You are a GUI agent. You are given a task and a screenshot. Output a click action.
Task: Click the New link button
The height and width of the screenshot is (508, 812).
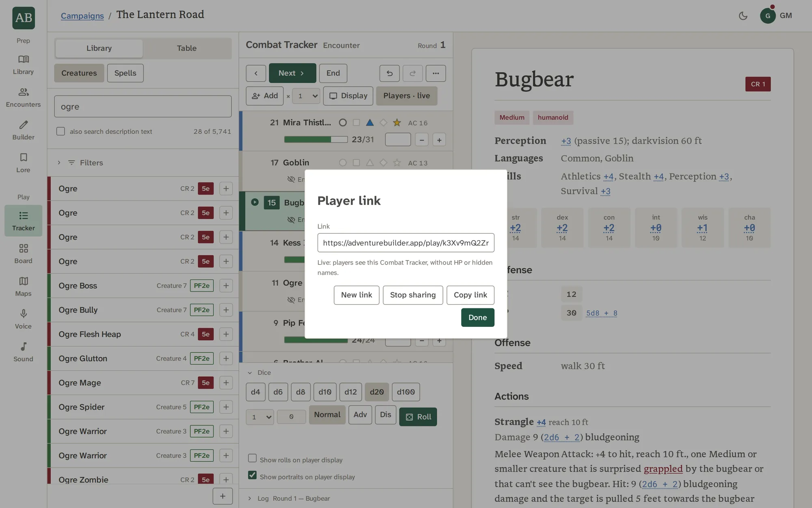click(356, 295)
